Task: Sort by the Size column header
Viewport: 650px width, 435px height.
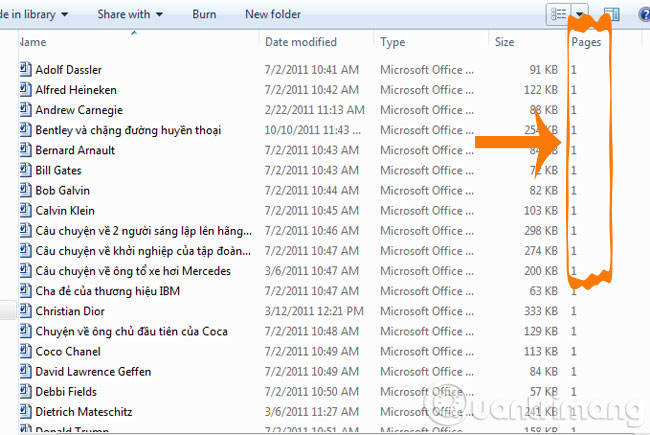Action: [504, 42]
